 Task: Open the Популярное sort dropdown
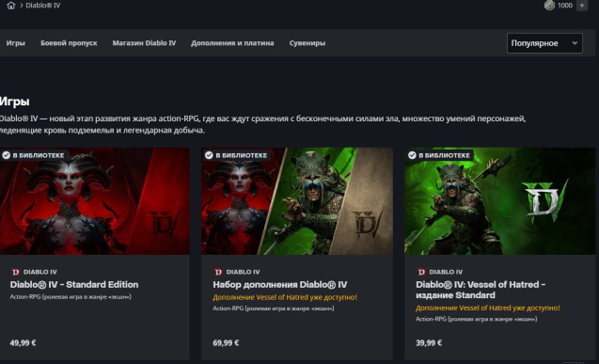[x=544, y=43]
